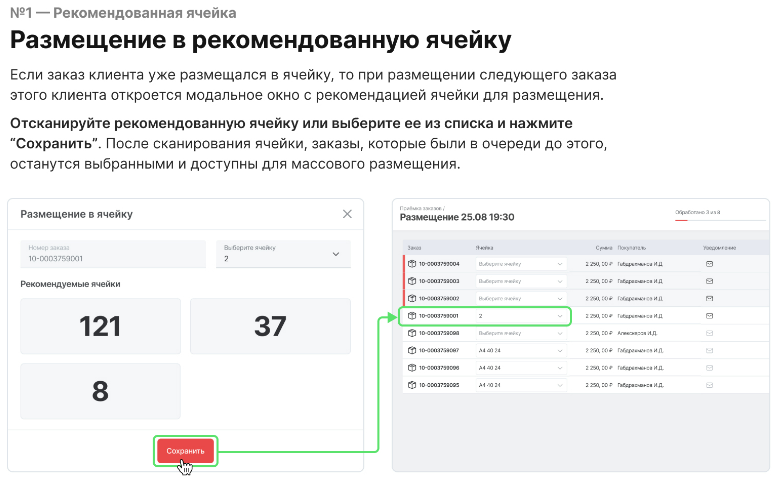Click box icon of order ending 9001
The width and height of the screenshot is (777, 484).
coord(411,316)
